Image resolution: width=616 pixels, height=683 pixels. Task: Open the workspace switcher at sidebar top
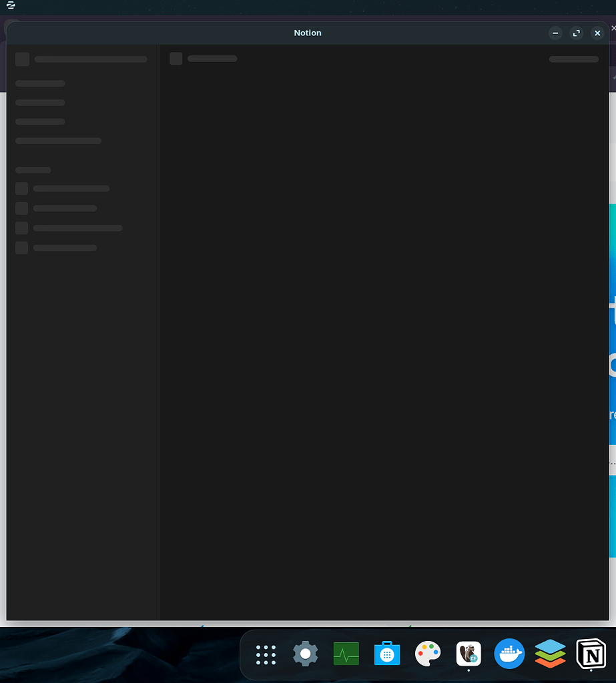(x=22, y=59)
